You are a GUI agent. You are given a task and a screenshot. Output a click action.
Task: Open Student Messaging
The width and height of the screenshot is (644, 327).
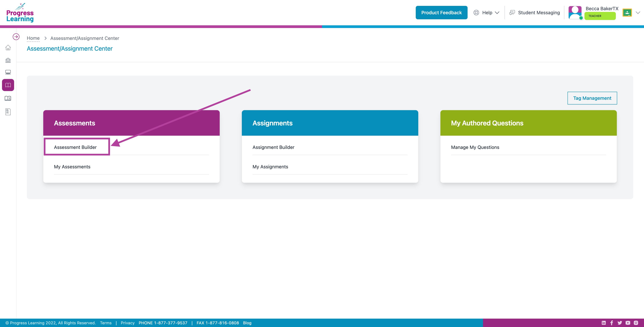point(539,13)
